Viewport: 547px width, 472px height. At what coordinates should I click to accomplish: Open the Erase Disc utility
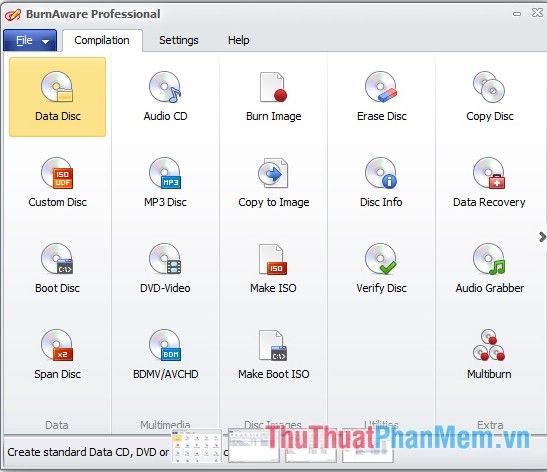click(x=381, y=97)
